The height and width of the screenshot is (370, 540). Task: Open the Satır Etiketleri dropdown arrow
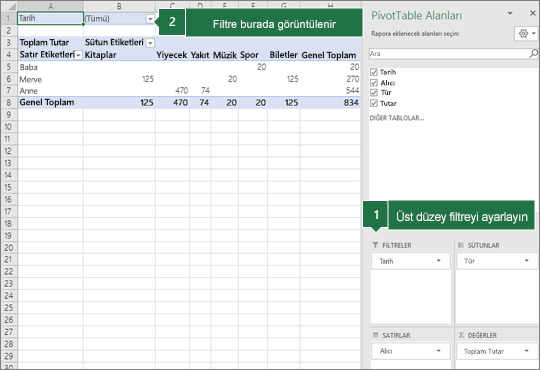click(x=79, y=55)
